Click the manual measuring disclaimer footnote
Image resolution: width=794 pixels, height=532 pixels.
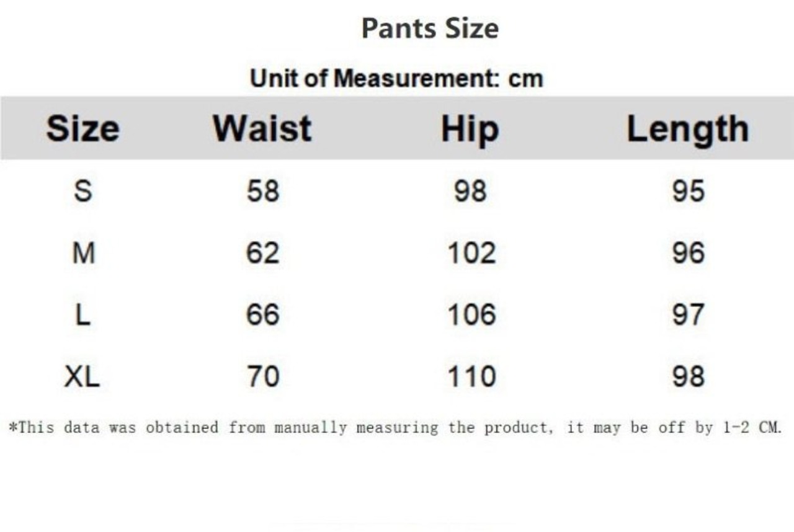(x=395, y=427)
